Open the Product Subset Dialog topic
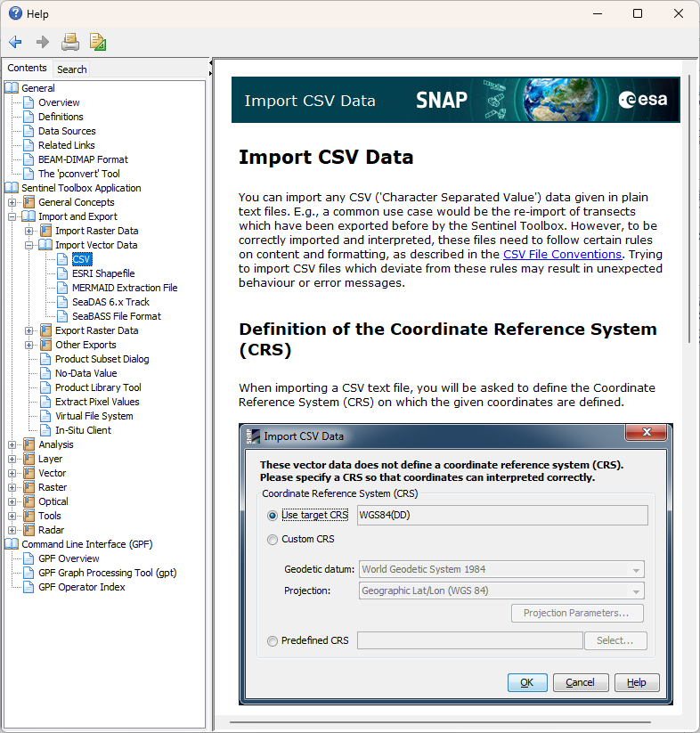This screenshot has height=733, width=700. (102, 359)
